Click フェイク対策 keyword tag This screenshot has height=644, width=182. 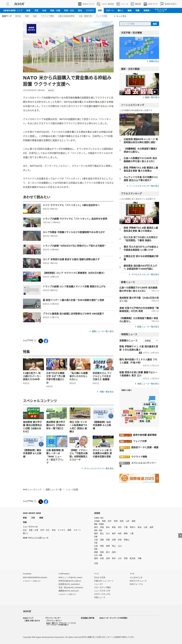101,16
